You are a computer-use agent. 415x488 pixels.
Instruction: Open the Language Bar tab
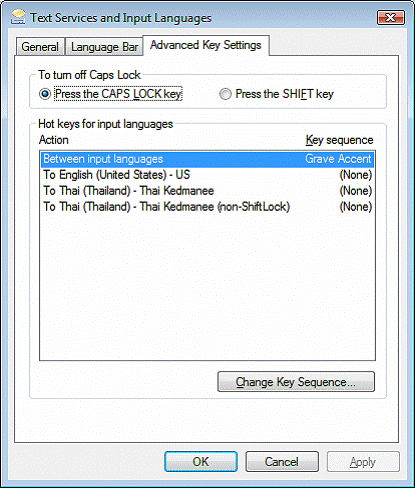tap(104, 47)
